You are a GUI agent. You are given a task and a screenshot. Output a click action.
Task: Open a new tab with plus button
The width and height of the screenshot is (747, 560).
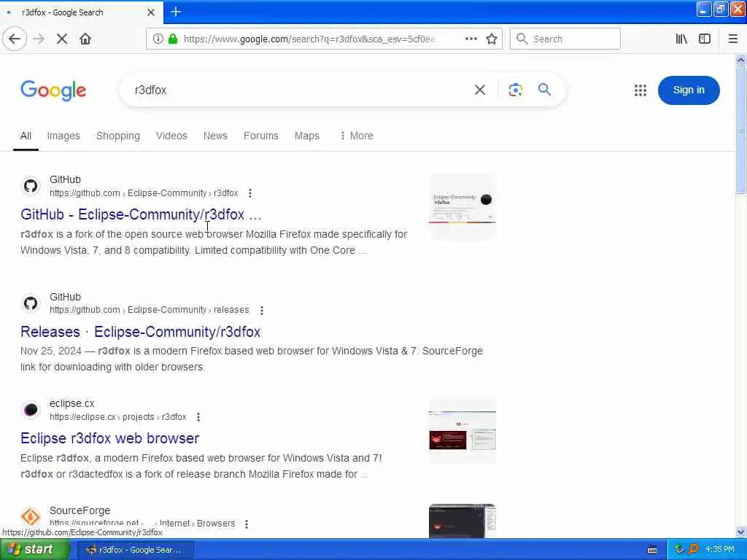click(x=176, y=12)
